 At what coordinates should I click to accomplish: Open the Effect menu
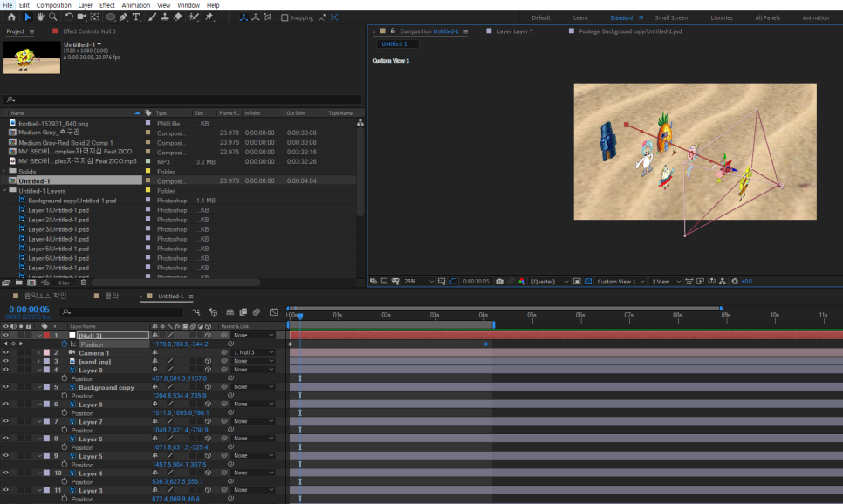[107, 5]
